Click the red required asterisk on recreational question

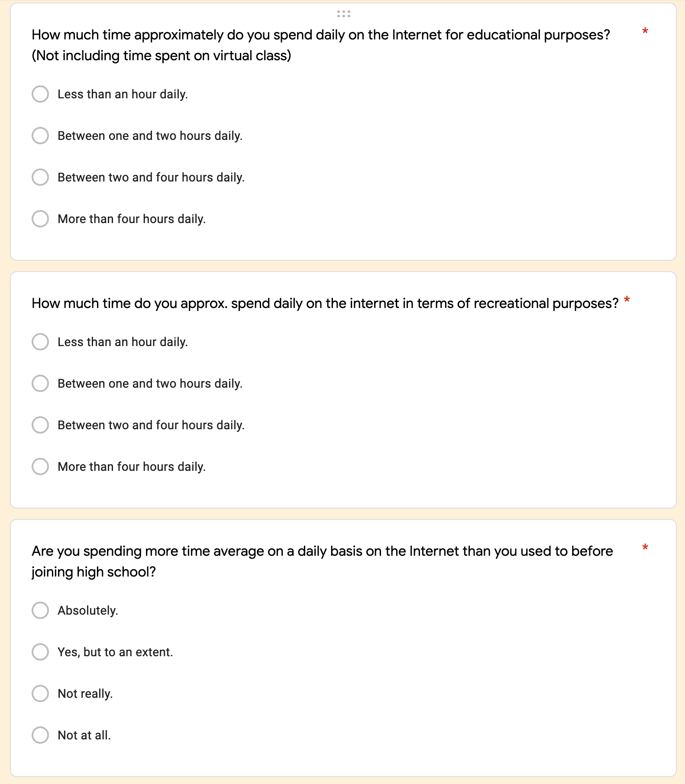(627, 300)
